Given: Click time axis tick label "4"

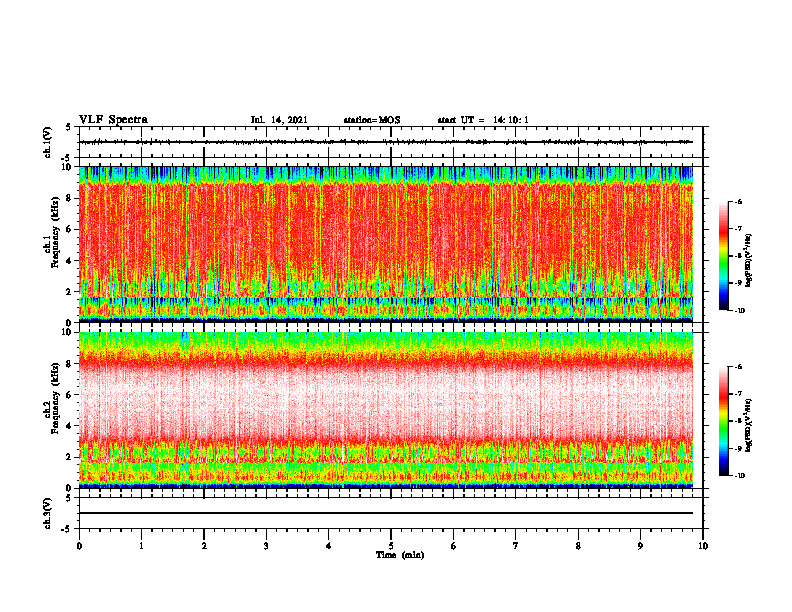Looking at the screenshot, I should tap(329, 546).
